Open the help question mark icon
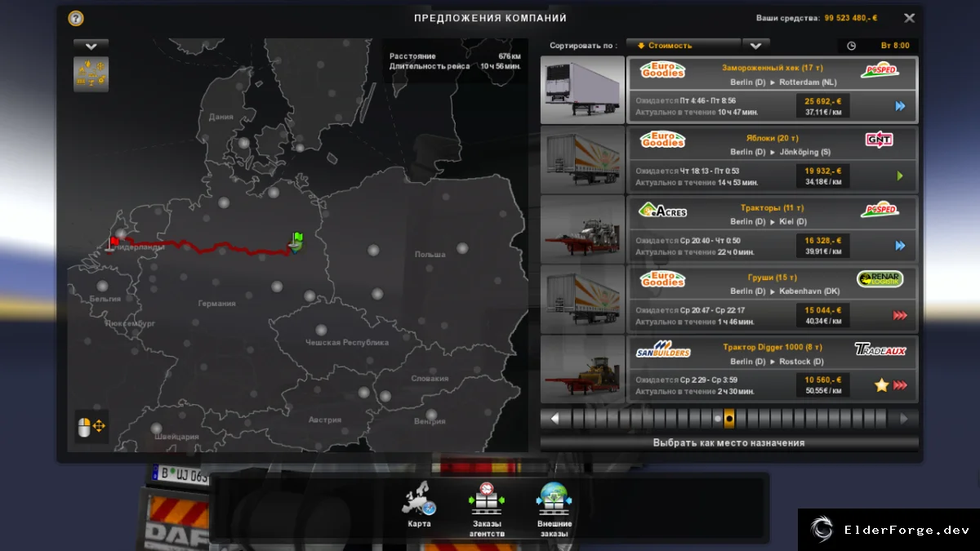Image resolution: width=980 pixels, height=551 pixels. tap(76, 18)
